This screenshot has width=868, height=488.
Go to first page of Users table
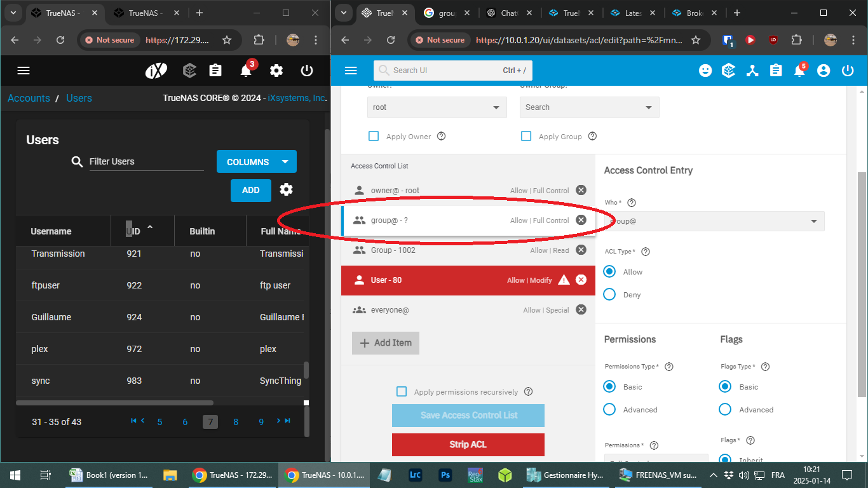[x=133, y=421]
